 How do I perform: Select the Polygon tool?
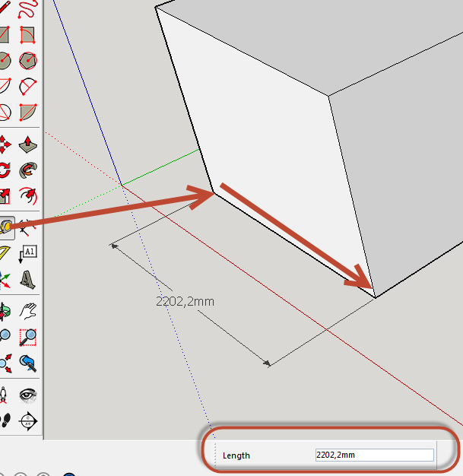tap(28, 60)
